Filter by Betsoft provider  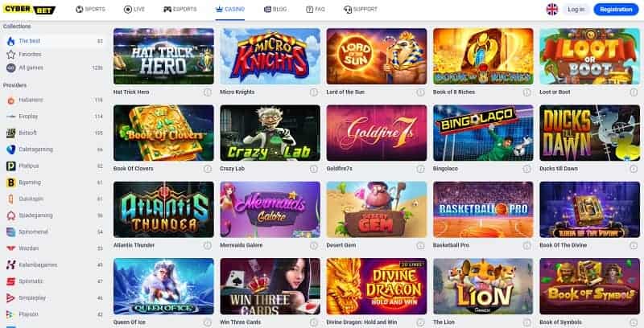click(x=53, y=133)
